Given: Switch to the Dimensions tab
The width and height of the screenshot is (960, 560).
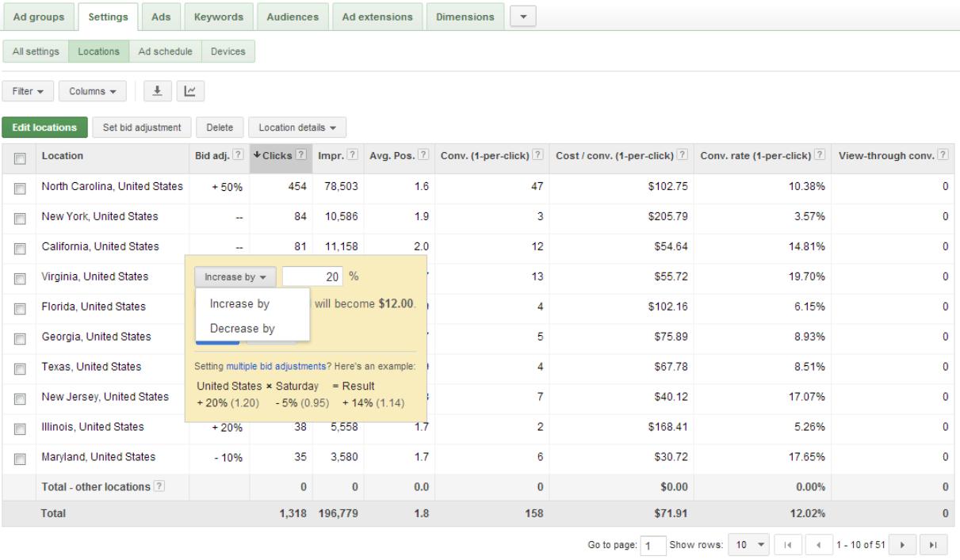Looking at the screenshot, I should 465,17.
